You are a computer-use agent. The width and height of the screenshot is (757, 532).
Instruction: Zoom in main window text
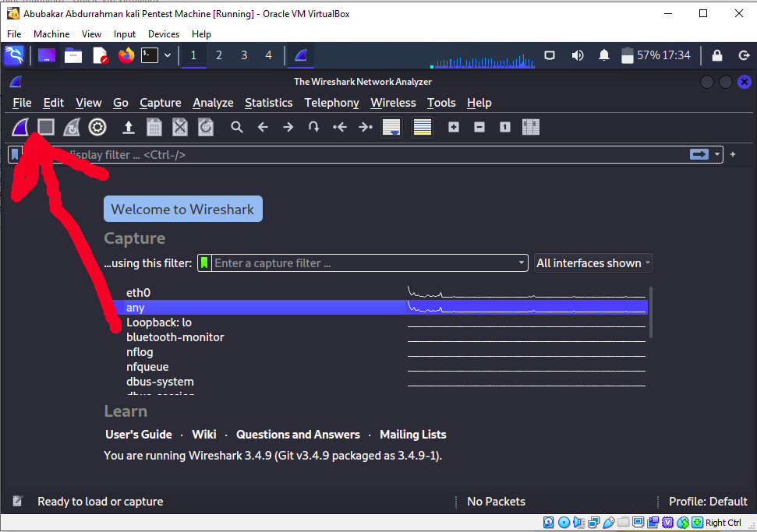point(453,127)
